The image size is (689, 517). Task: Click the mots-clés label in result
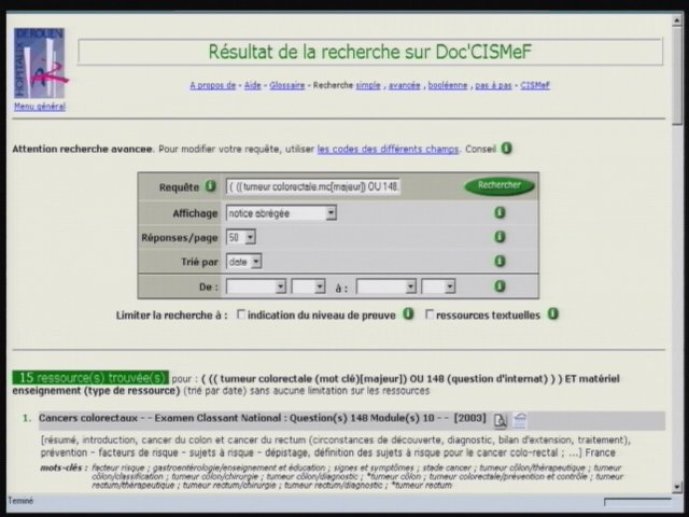coord(64,467)
